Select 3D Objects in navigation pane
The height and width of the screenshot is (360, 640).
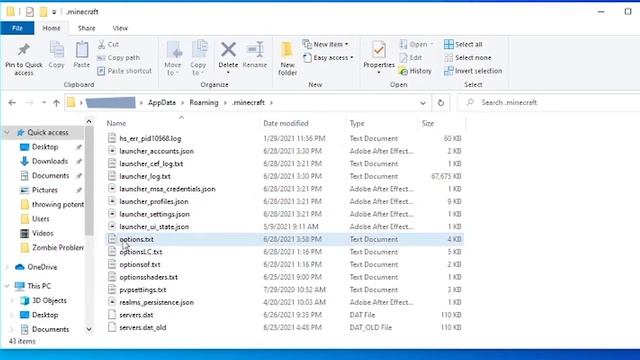point(49,301)
